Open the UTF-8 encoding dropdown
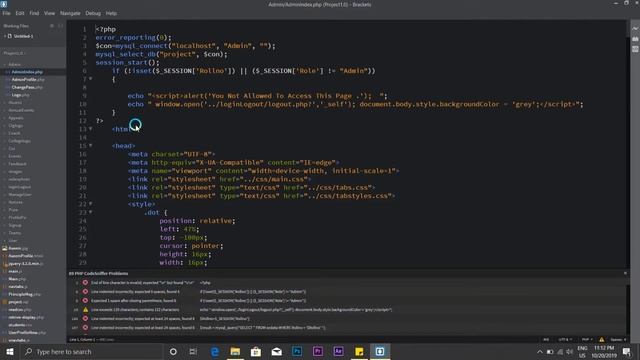640x360 pixels. pyautogui.click(x=565, y=340)
